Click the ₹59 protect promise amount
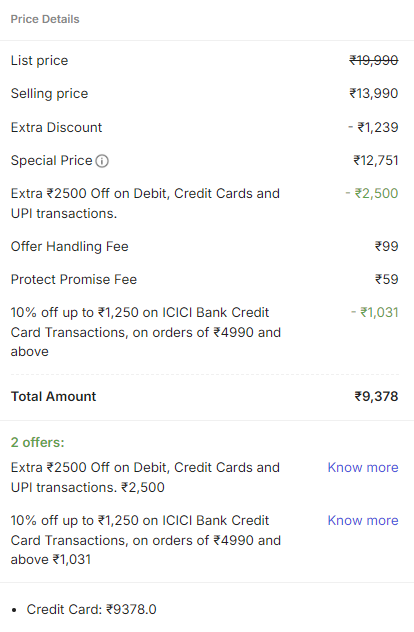The height and width of the screenshot is (632, 414). (x=387, y=279)
